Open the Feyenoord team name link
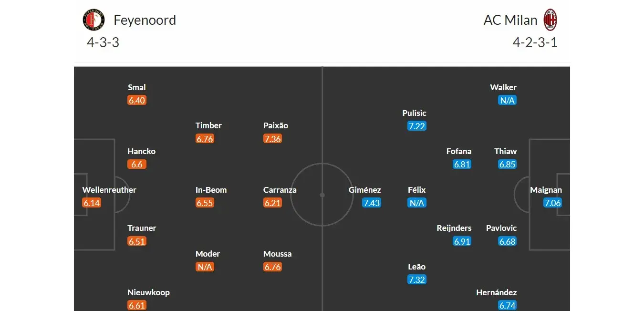 pos(145,20)
